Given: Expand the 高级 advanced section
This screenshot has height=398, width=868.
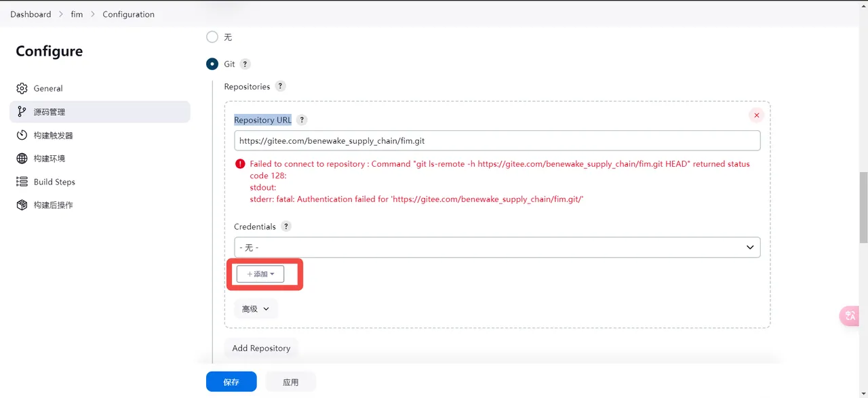Looking at the screenshot, I should [256, 309].
